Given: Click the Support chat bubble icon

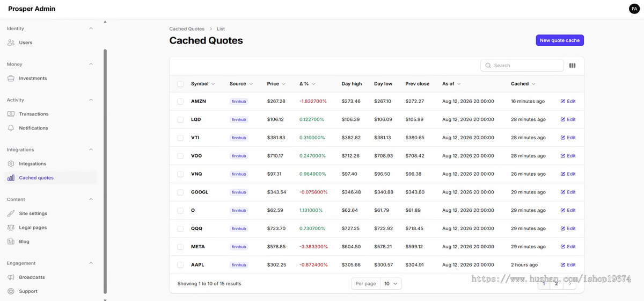Looking at the screenshot, I should (11, 291).
